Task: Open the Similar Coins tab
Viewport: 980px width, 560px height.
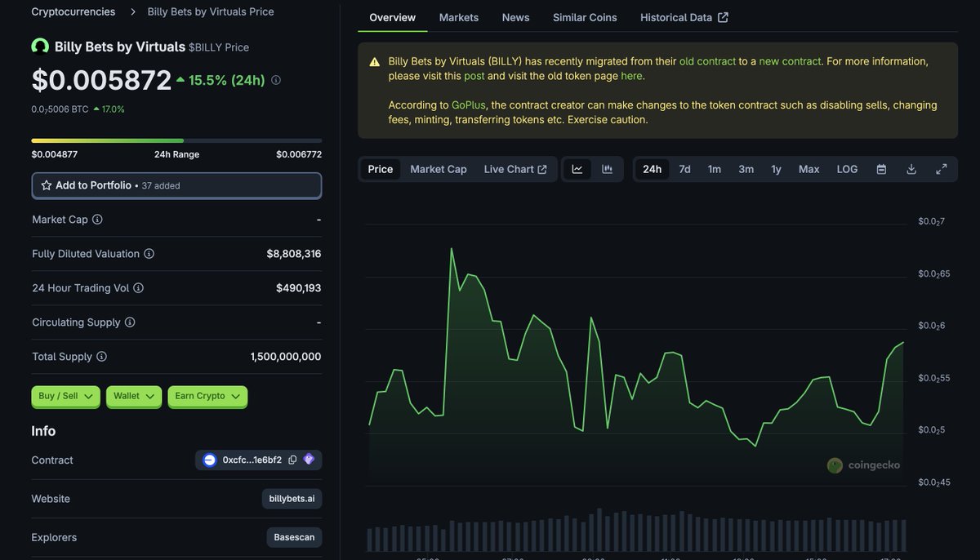Action: [585, 17]
